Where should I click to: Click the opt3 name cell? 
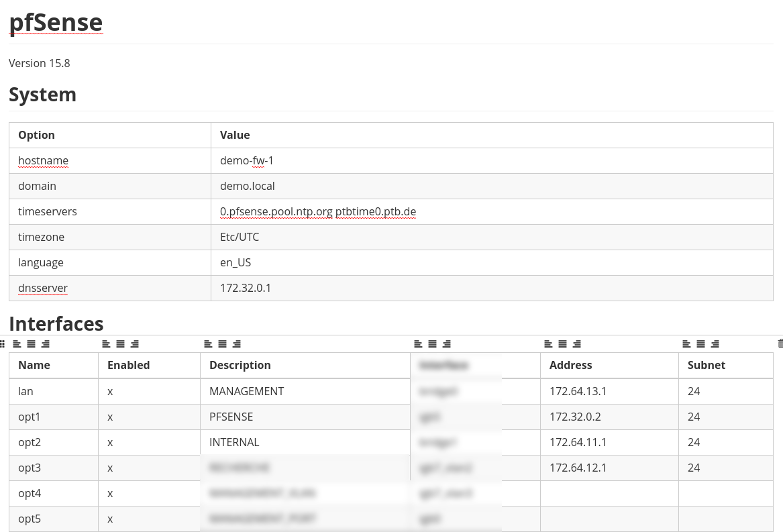(x=54, y=468)
